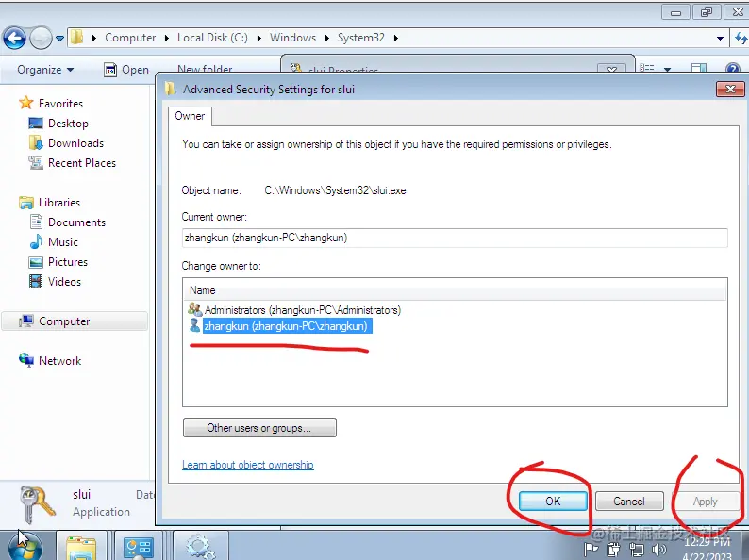Open Documents library in the navigation pane
The height and width of the screenshot is (560, 749).
(77, 222)
